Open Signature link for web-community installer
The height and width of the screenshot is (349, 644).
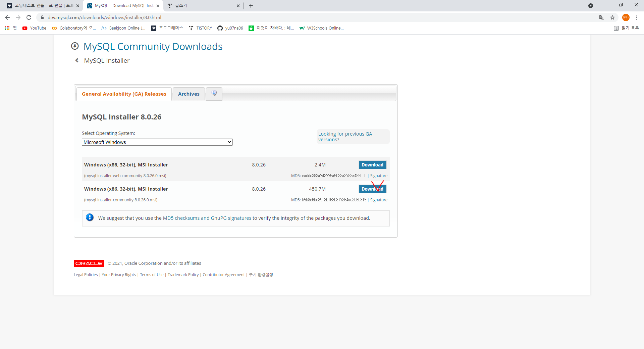(x=379, y=176)
